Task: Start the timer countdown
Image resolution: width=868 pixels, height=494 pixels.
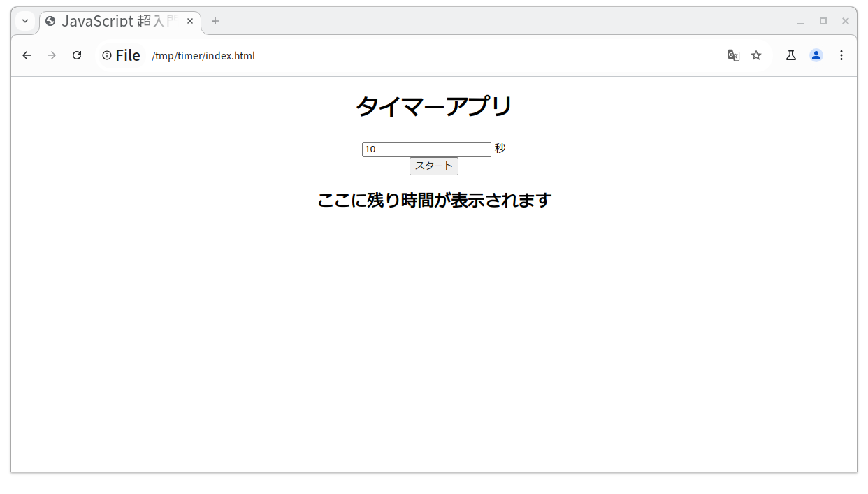Action: tap(433, 166)
